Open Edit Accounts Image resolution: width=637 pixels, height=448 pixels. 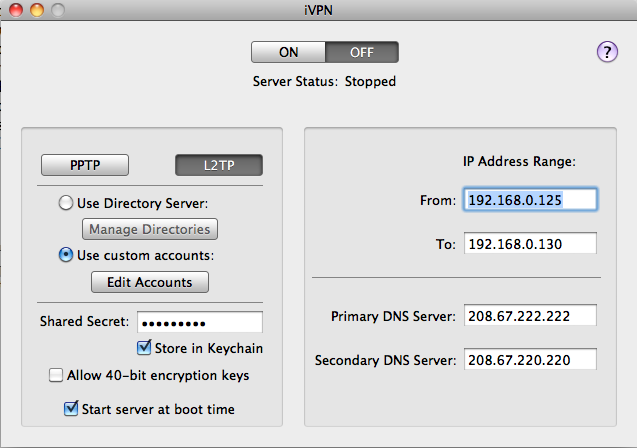pyautogui.click(x=150, y=282)
